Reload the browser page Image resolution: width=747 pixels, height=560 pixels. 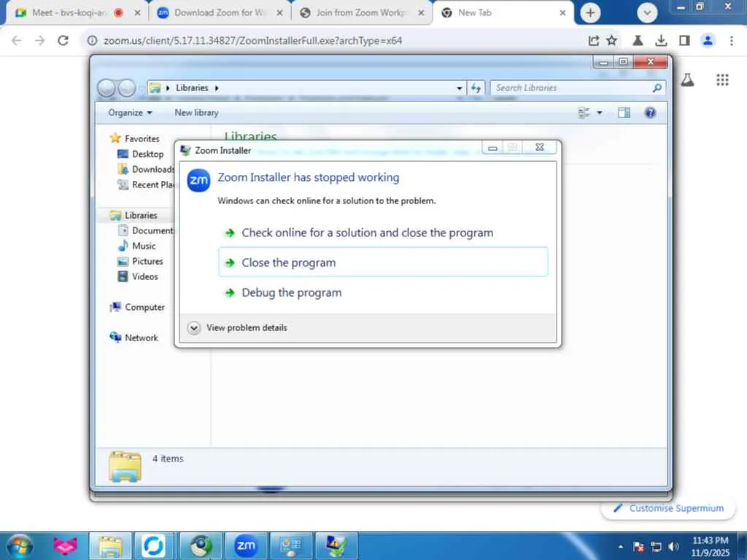click(63, 41)
